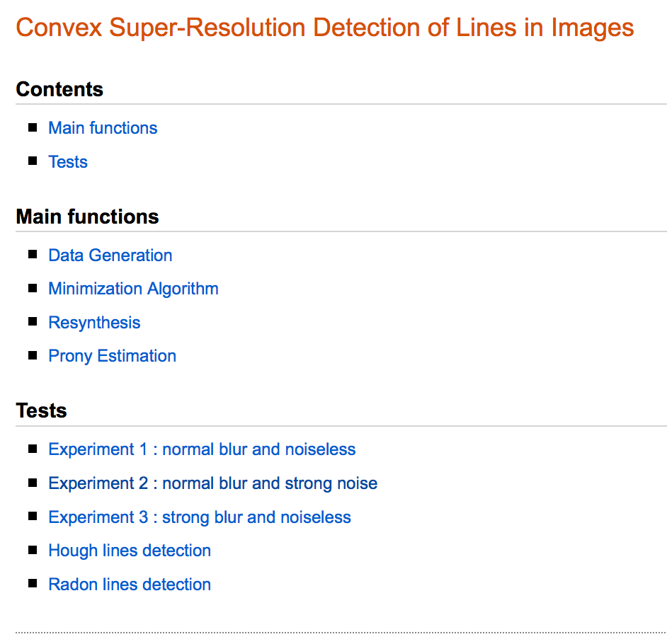Open the Data Generation link
The height and width of the screenshot is (644, 667).
tap(110, 255)
